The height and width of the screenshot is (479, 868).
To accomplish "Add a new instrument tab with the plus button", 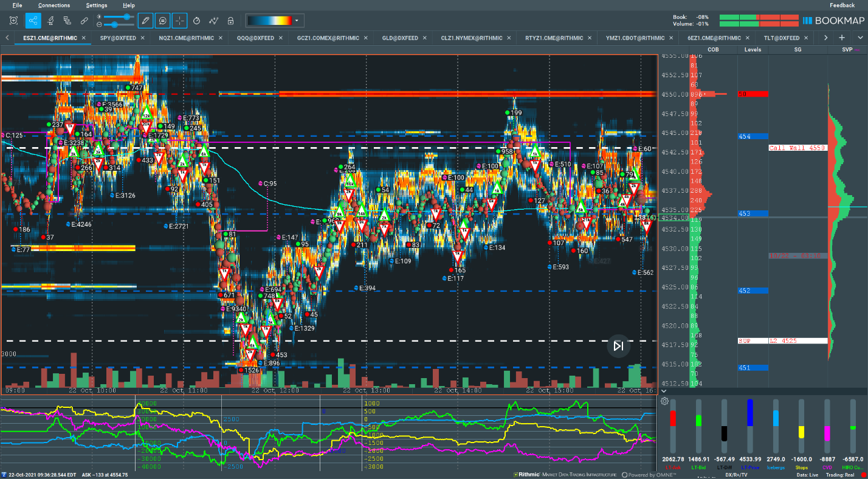I will click(841, 37).
